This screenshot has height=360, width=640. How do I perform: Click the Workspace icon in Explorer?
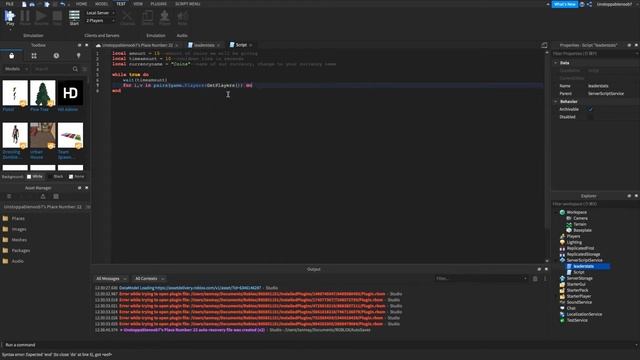click(562, 212)
